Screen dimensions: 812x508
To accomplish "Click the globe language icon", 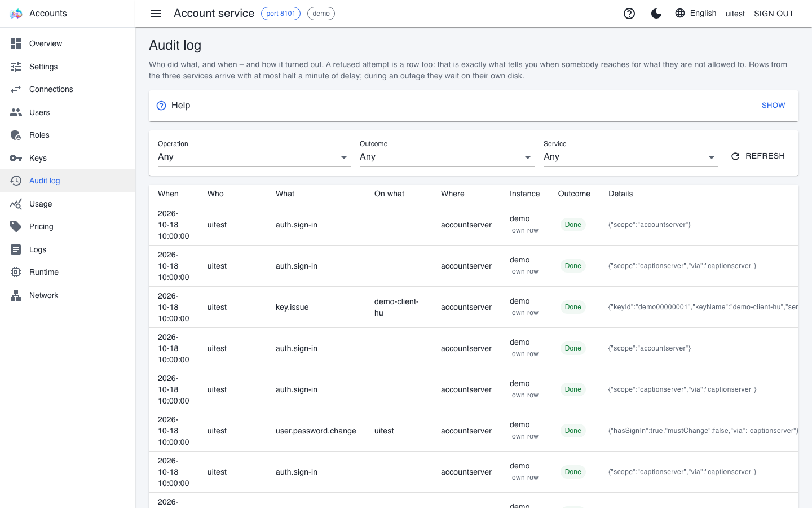I will (680, 13).
